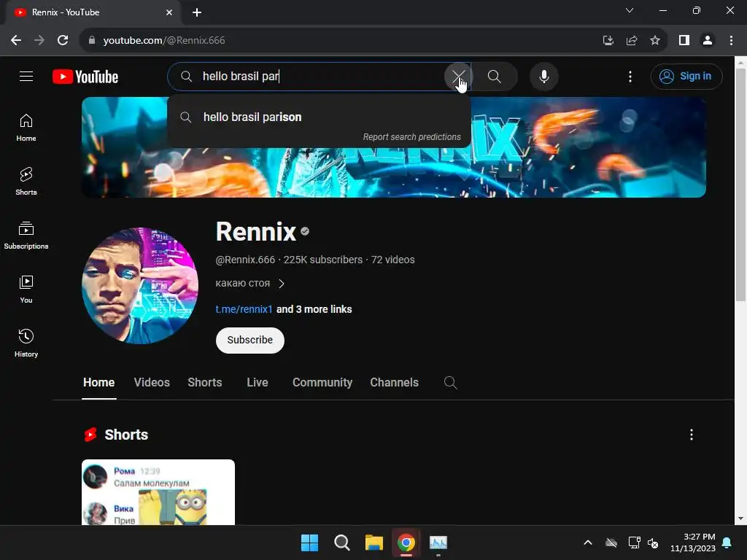Switch to the channel Home tab
This screenshot has width=747, height=560.
pos(98,383)
